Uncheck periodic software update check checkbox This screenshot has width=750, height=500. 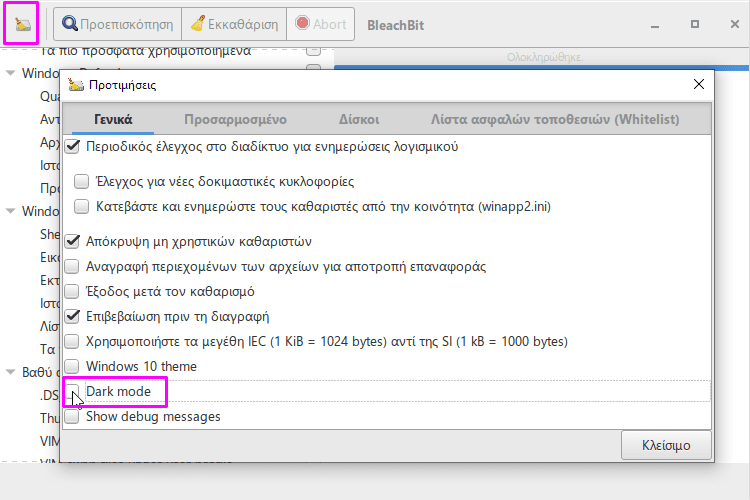[72, 146]
